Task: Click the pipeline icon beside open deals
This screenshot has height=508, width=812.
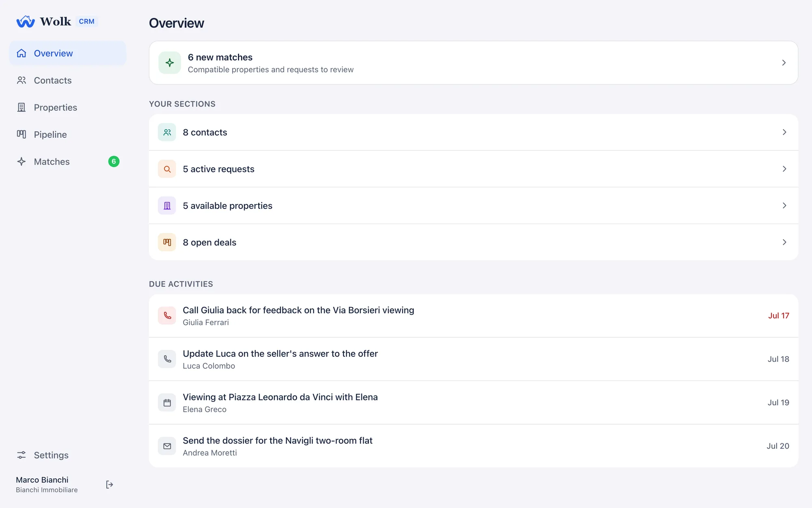Action: pos(167,242)
